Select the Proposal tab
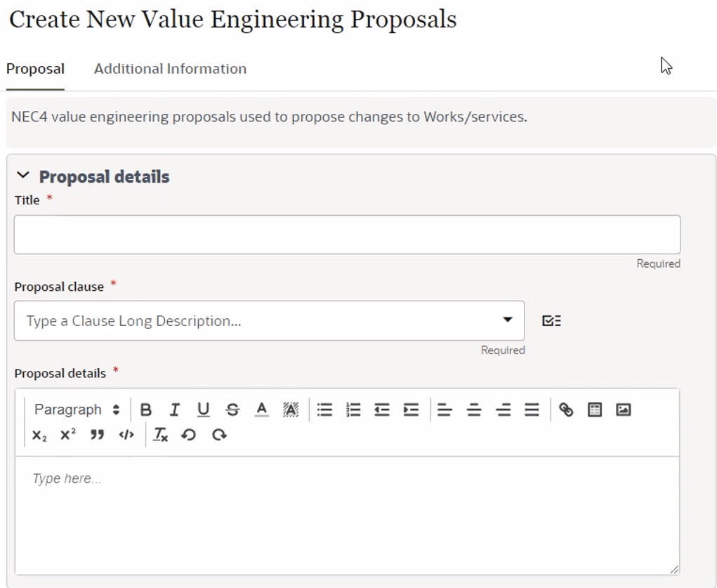This screenshot has width=717, height=588. click(x=35, y=68)
